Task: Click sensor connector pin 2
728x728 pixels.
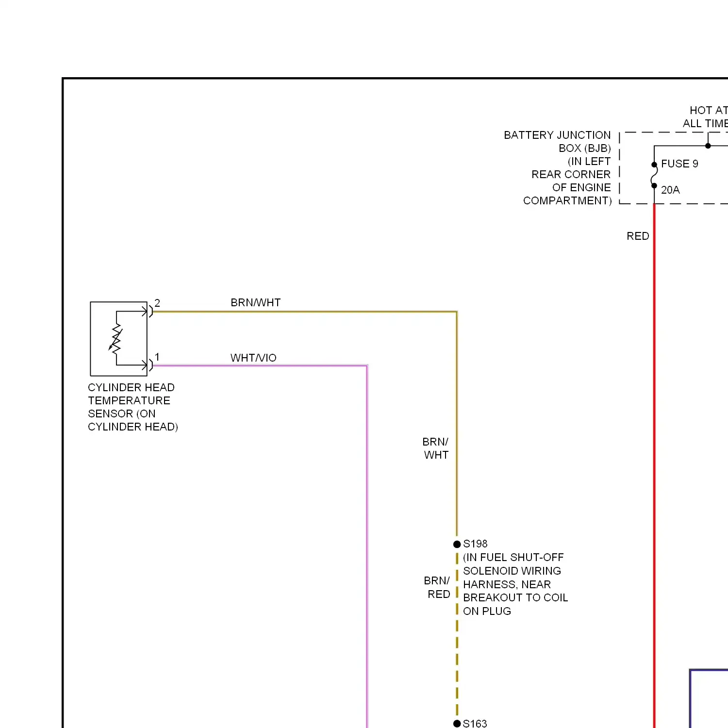Action: click(157, 303)
